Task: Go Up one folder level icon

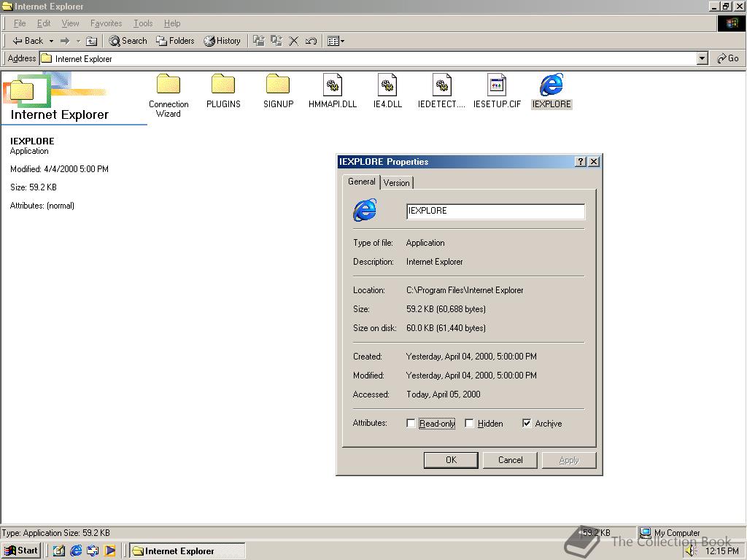Action: [x=91, y=41]
